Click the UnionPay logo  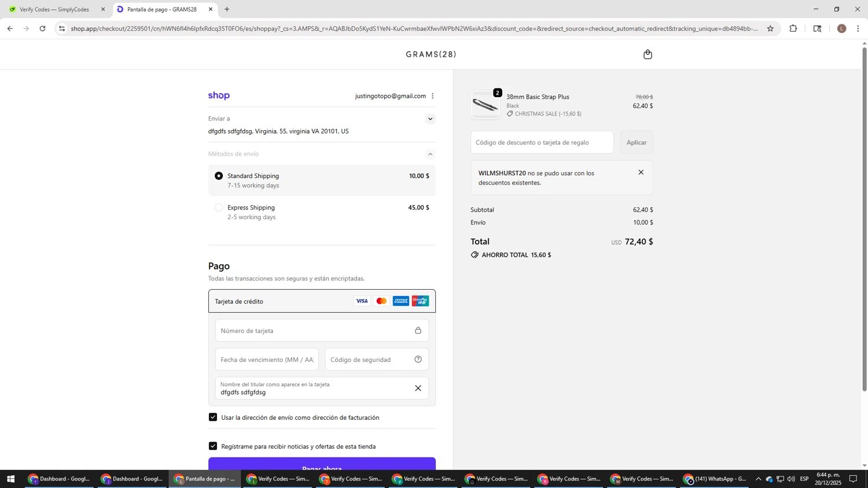click(421, 301)
